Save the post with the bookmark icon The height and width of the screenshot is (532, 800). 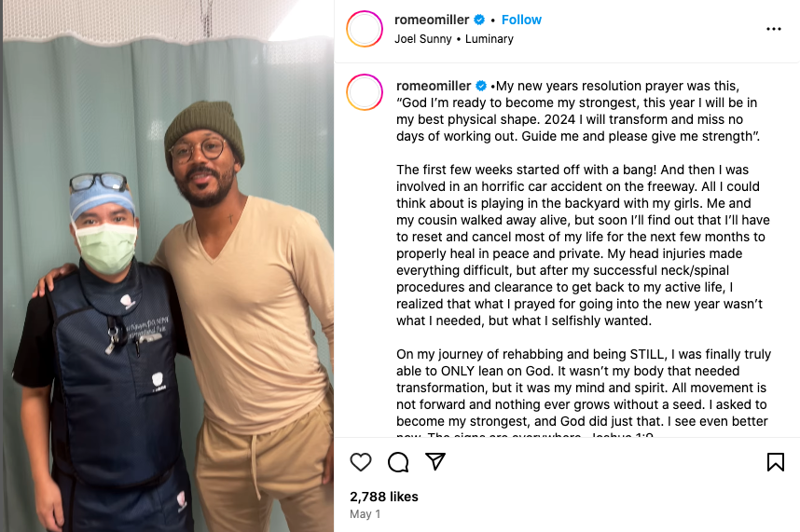tap(775, 462)
